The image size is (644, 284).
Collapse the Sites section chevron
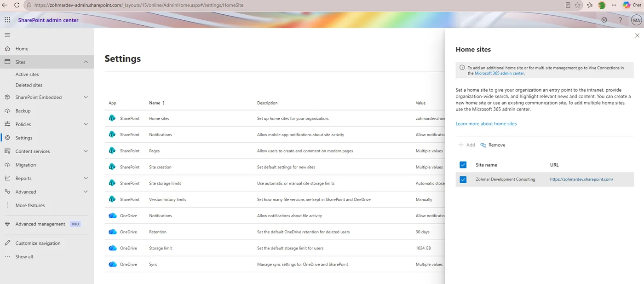[86, 62]
